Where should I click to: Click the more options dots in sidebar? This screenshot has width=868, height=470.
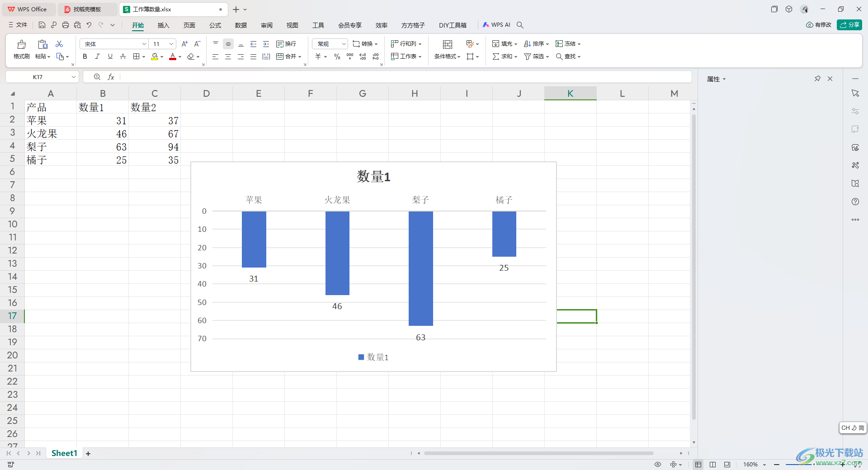pos(855,220)
